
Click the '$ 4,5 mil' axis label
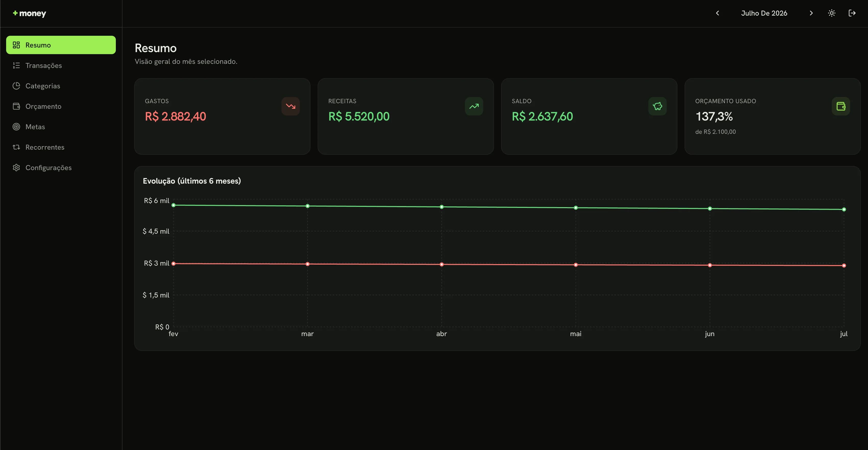(156, 231)
